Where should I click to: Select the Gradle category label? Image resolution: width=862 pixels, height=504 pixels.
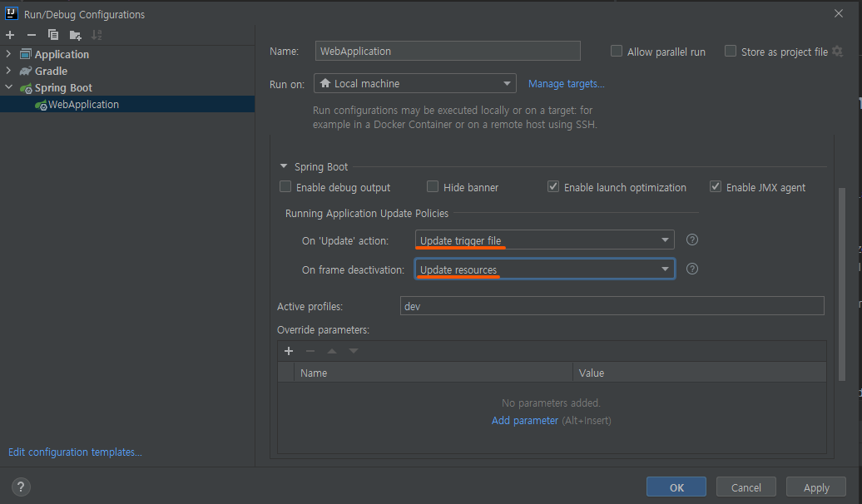coord(51,71)
